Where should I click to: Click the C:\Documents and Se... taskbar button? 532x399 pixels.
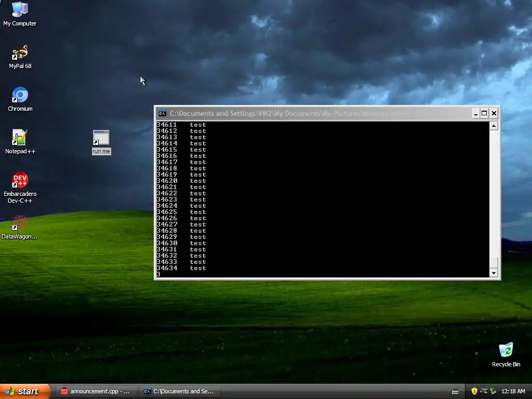coord(180,391)
